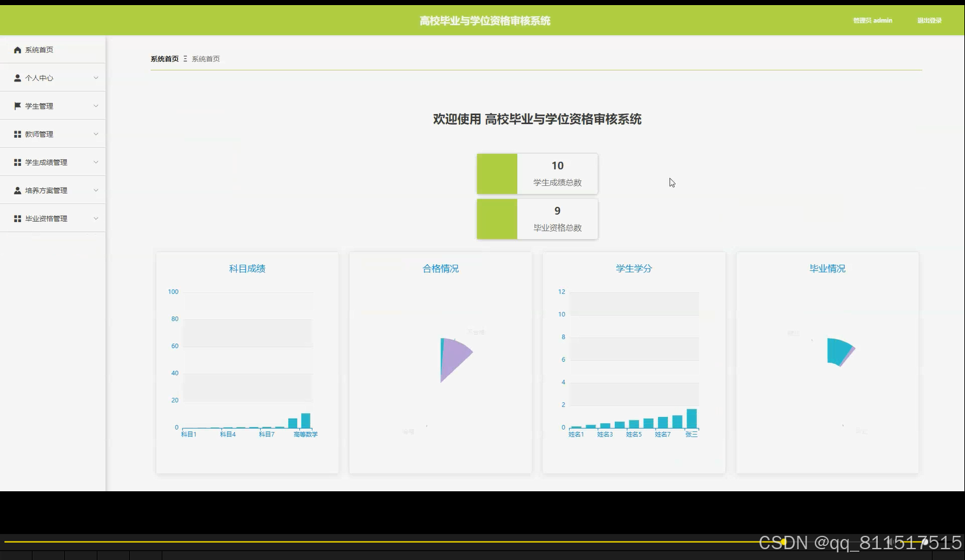
Task: Expand the 培养方案管理 chevron
Action: coord(96,190)
